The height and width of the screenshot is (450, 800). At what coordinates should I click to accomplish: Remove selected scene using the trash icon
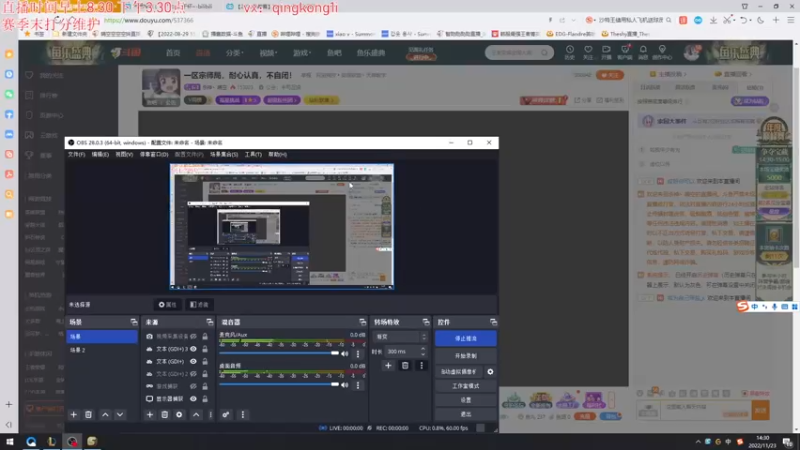pos(88,415)
